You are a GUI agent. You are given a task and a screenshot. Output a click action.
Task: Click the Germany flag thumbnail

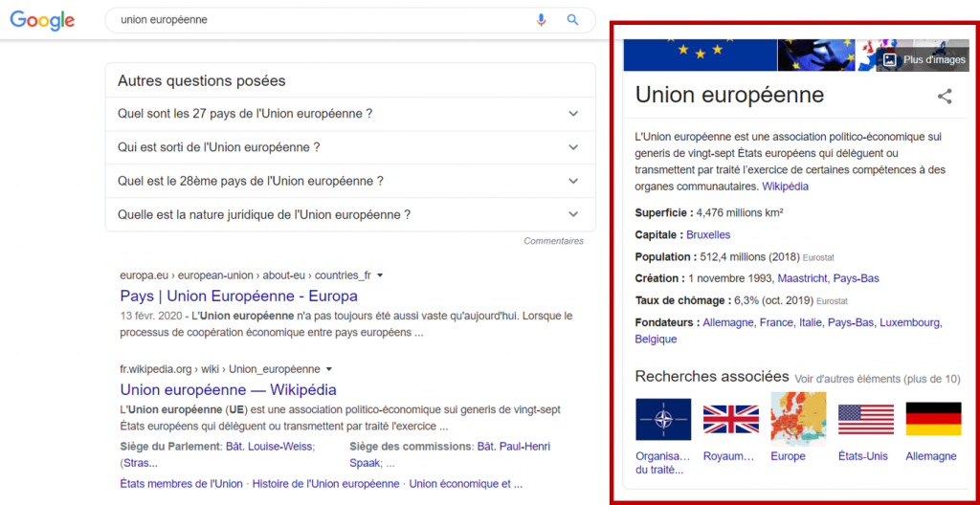pos(933,419)
